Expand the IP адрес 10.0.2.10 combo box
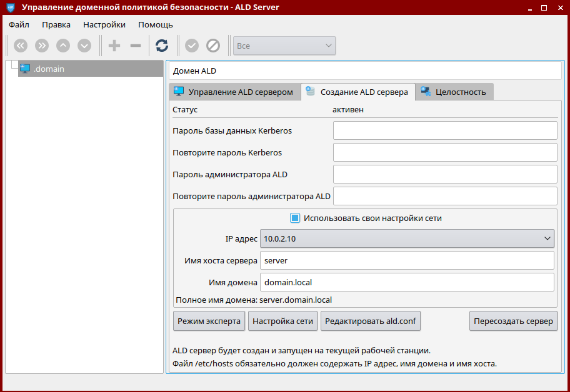The width and height of the screenshot is (570, 392). pos(407,238)
